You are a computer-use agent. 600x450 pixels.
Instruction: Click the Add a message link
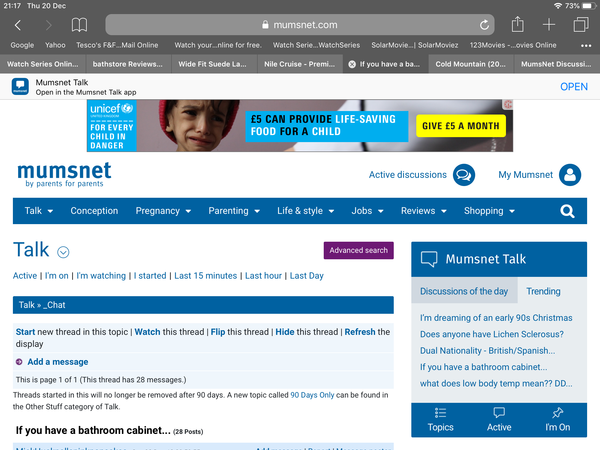(58, 362)
